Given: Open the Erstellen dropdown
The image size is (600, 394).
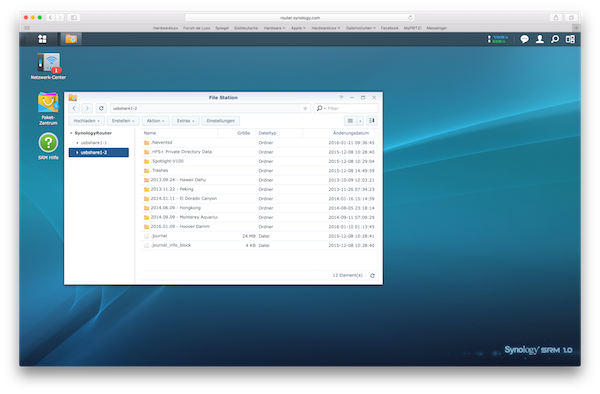Looking at the screenshot, I should point(123,121).
